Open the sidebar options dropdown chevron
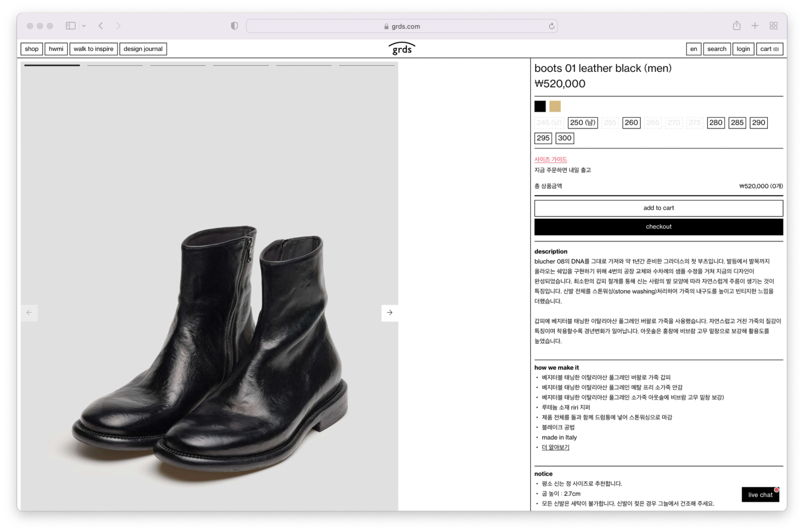The width and height of the screenshot is (804, 532). coord(84,26)
